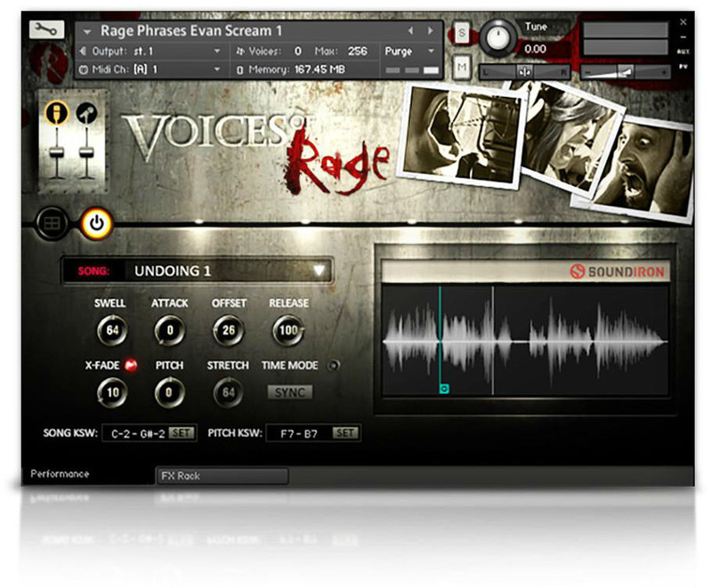Open the grid layout view button
This screenshot has width=712, height=588.
52,222
